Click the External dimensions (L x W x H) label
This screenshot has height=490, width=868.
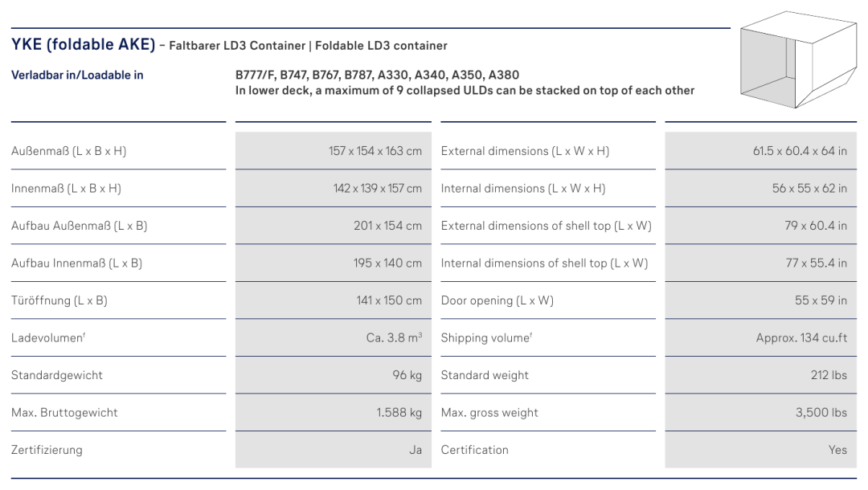click(525, 151)
